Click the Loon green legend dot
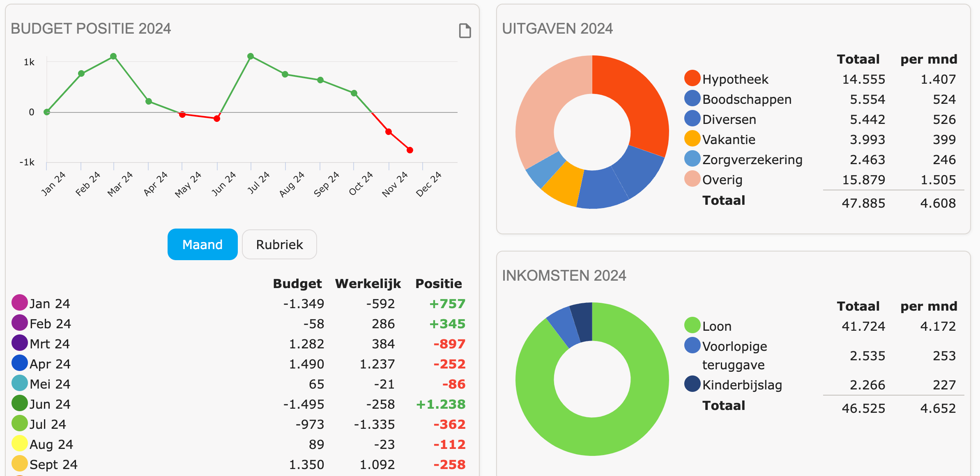980x476 pixels. pos(692,325)
